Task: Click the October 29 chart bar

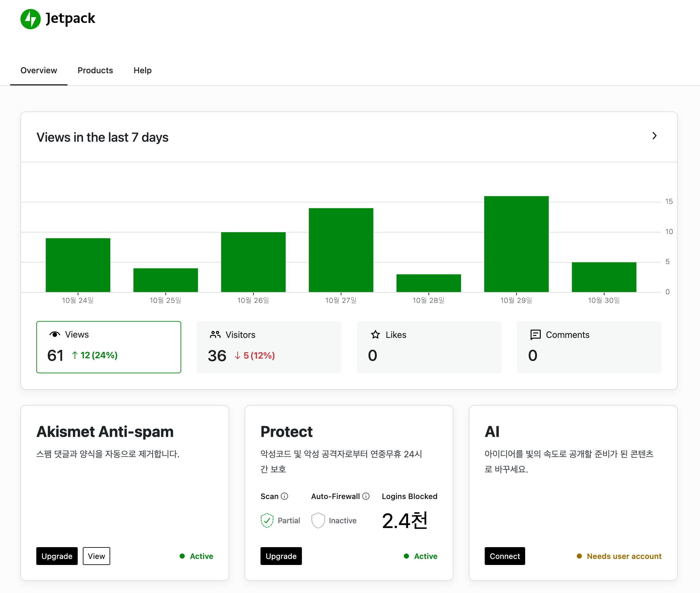Action: click(x=516, y=244)
